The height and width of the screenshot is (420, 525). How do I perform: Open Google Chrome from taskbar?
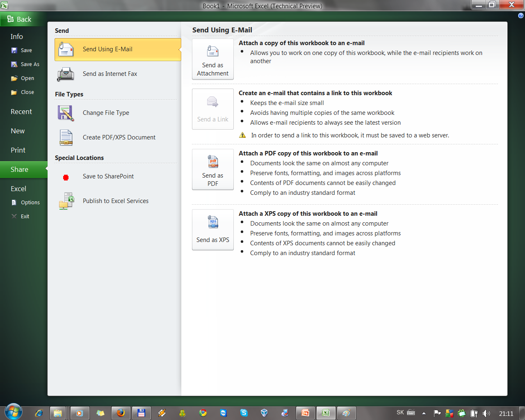203,413
